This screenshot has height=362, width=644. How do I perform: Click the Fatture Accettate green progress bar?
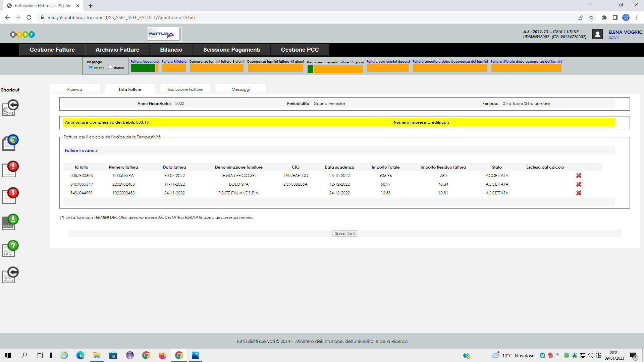143,68
